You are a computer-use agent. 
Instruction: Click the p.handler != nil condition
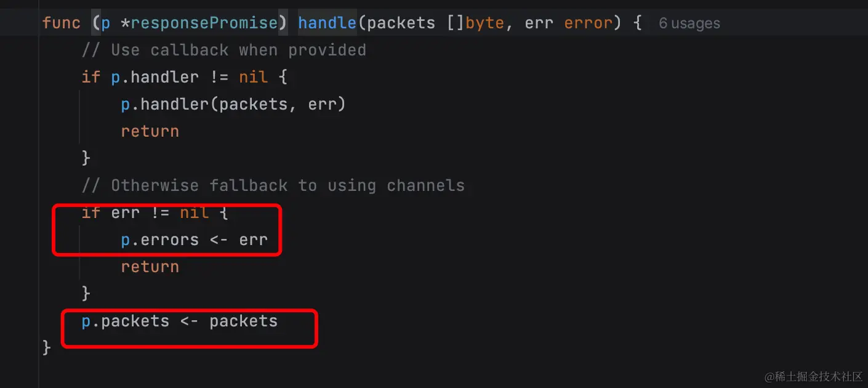[189, 77]
